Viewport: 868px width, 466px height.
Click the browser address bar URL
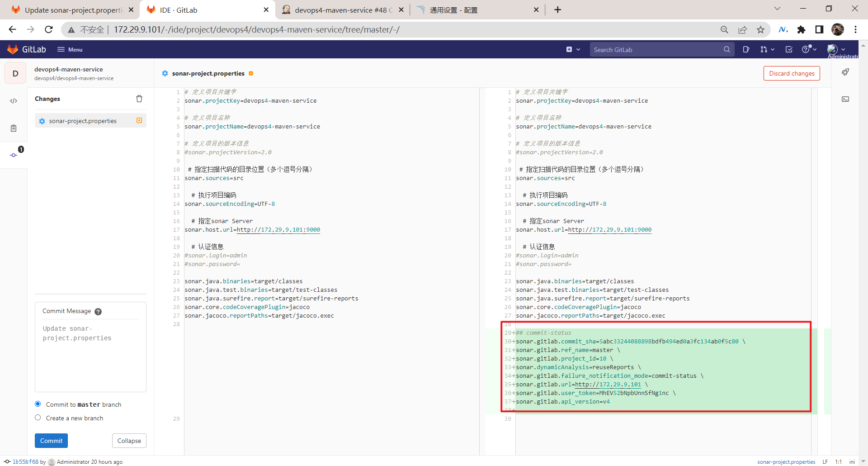tap(257, 29)
